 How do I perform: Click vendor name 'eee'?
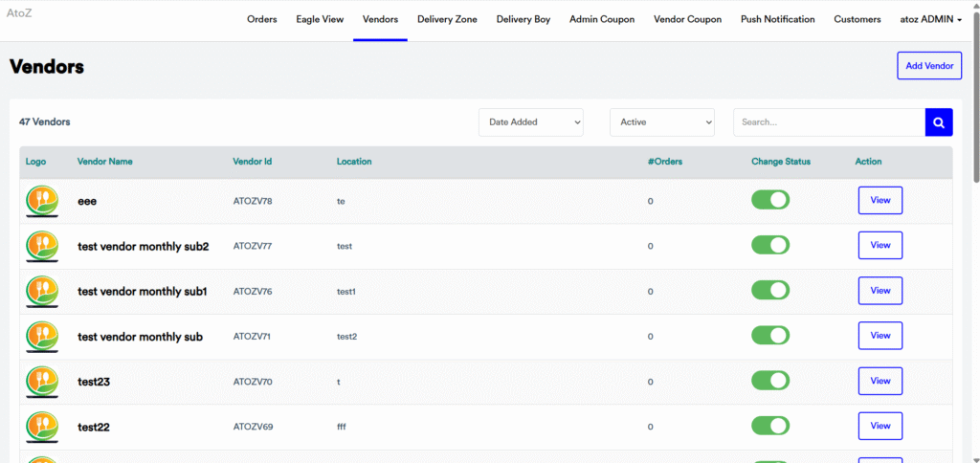(x=87, y=201)
